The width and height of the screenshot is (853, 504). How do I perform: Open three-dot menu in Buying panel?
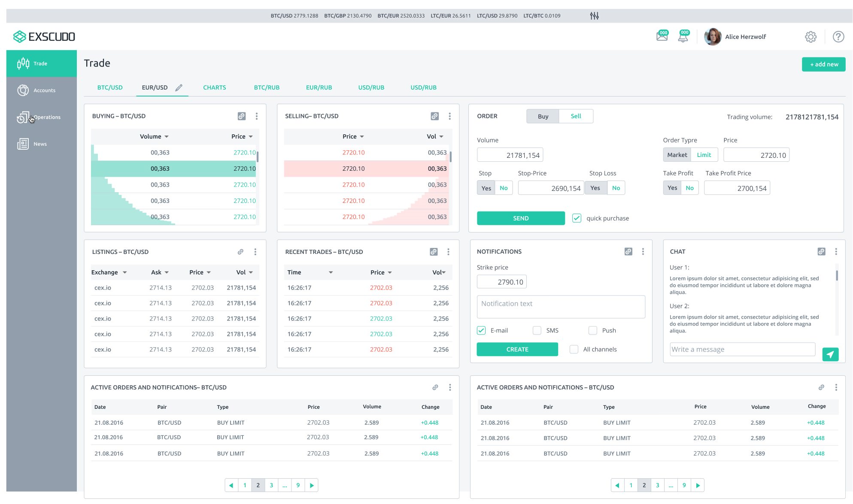click(x=257, y=116)
